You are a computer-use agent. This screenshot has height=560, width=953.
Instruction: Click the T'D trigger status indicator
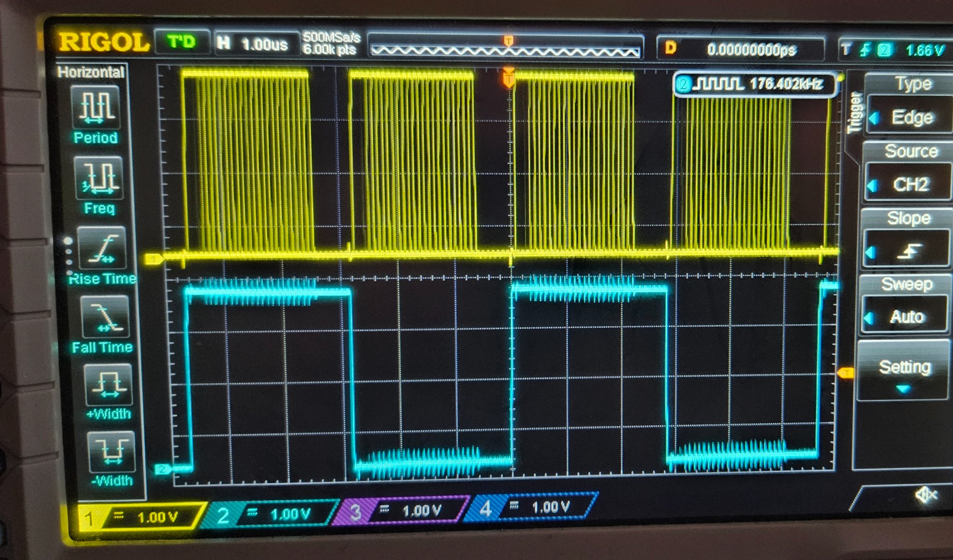point(182,42)
